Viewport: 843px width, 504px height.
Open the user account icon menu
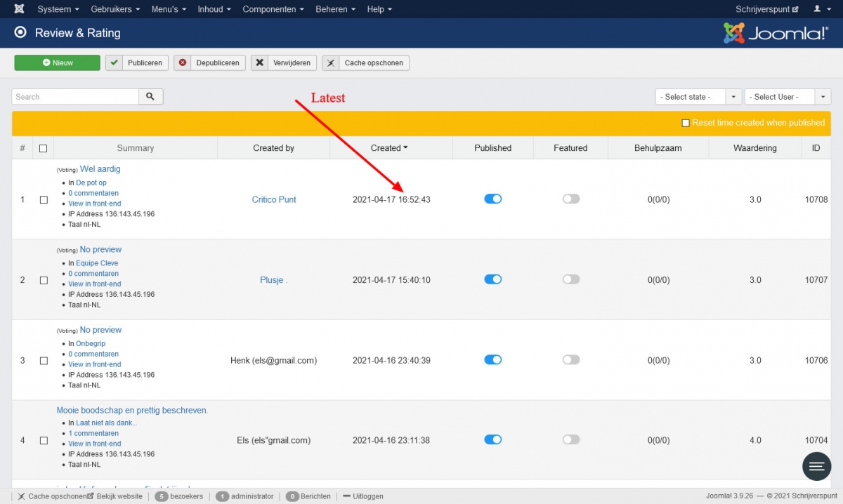point(821,9)
